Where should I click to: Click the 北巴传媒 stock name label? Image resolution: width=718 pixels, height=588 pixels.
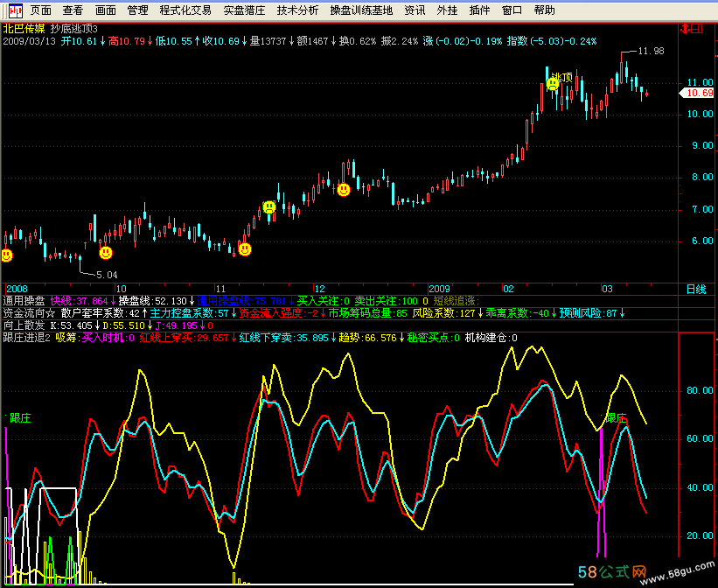pos(24,28)
